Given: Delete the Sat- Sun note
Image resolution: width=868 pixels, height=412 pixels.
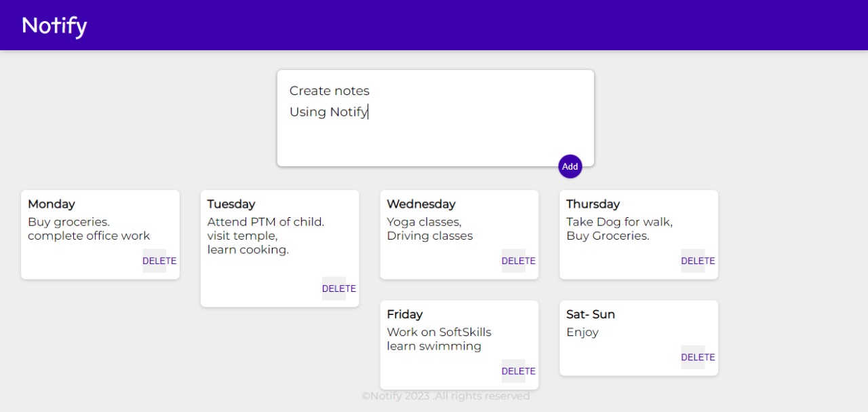Looking at the screenshot, I should point(698,357).
